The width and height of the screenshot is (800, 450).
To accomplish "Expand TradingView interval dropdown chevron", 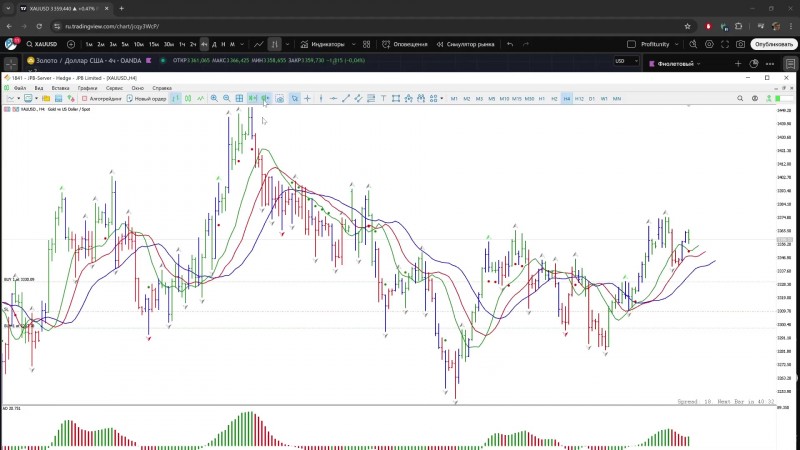I will tap(242, 44).
